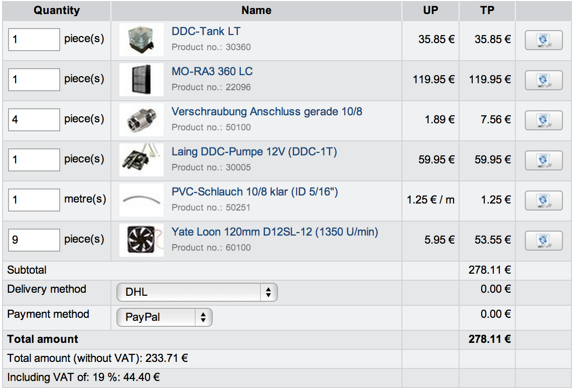Click refresh icon for Laing DDC-Pumpe row
The height and width of the screenshot is (392, 573).
pyautogui.click(x=543, y=160)
